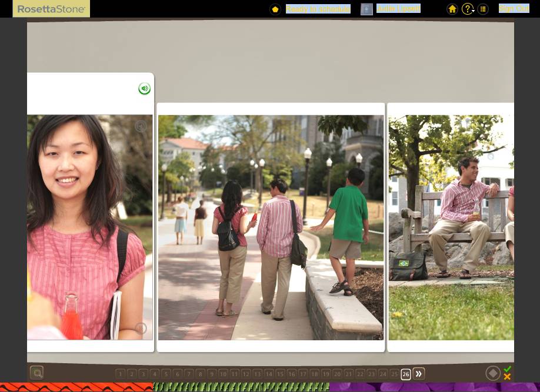540x392 pixels.
Task: Open the help question-mark menu
Action: tap(468, 9)
